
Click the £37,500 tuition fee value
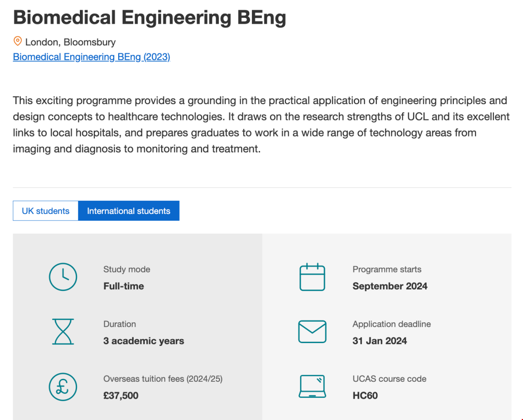click(x=121, y=396)
